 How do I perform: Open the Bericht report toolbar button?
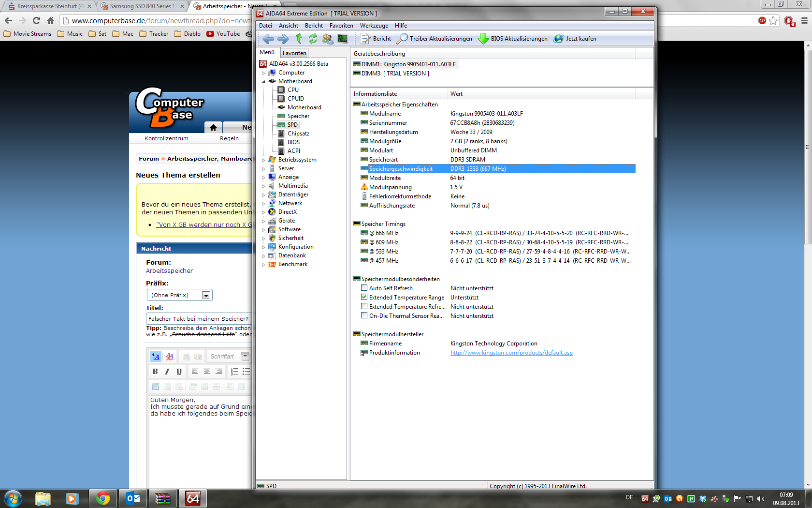(x=377, y=39)
